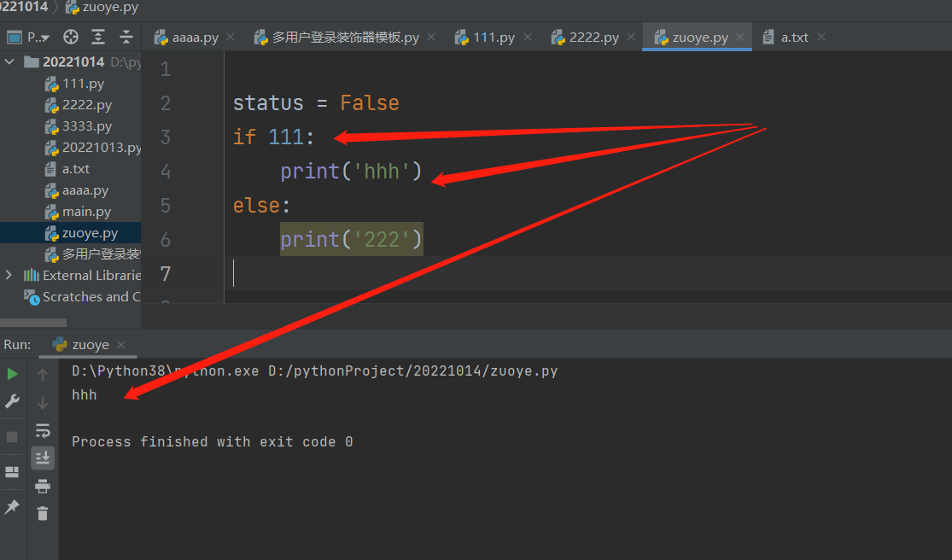The width and height of the screenshot is (952, 560).
Task: Click 'Process finished with exit code 0' text
Action: coord(213,441)
